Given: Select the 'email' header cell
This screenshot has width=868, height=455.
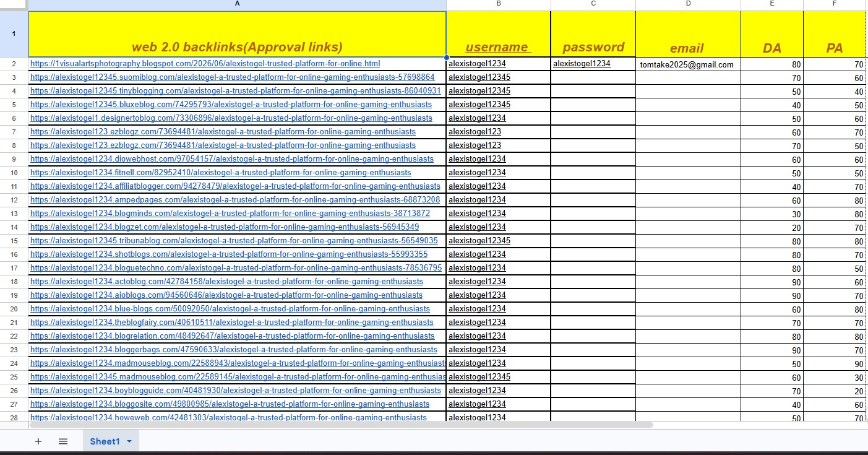Looking at the screenshot, I should pos(688,34).
